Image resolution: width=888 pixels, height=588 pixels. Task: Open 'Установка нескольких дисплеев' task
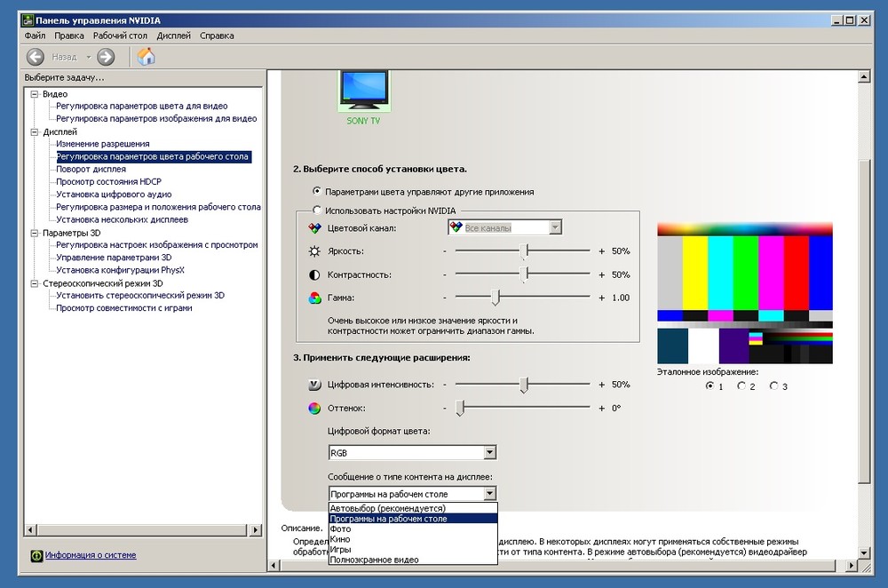[122, 219]
